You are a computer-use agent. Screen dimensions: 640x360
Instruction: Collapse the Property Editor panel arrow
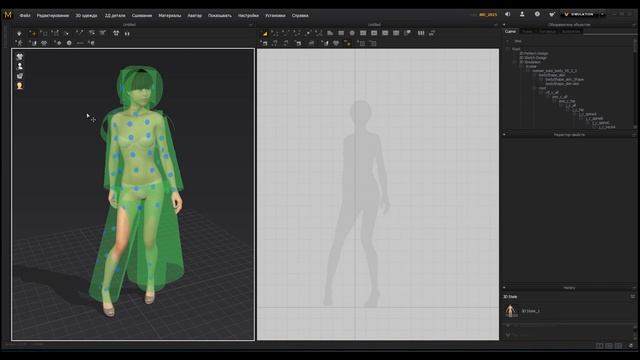click(x=504, y=135)
